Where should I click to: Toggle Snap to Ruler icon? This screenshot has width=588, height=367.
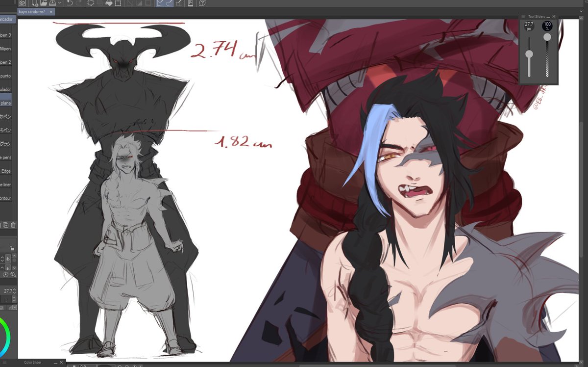[160, 3]
